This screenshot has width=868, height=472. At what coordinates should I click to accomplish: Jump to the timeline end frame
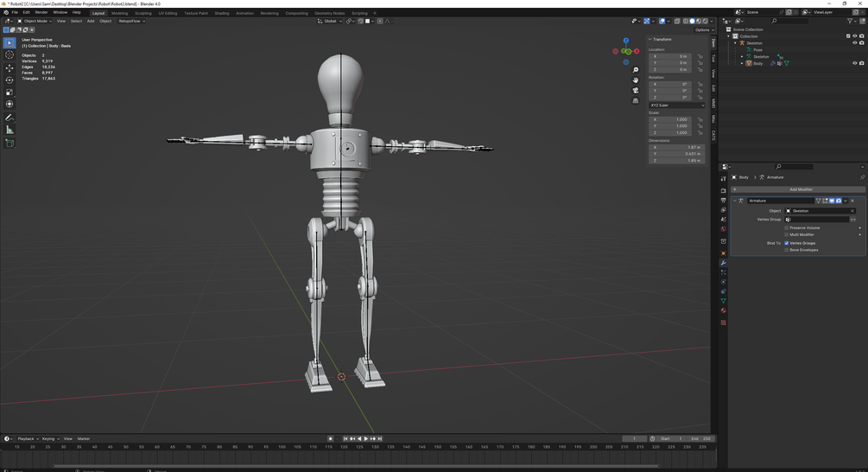(x=380, y=439)
